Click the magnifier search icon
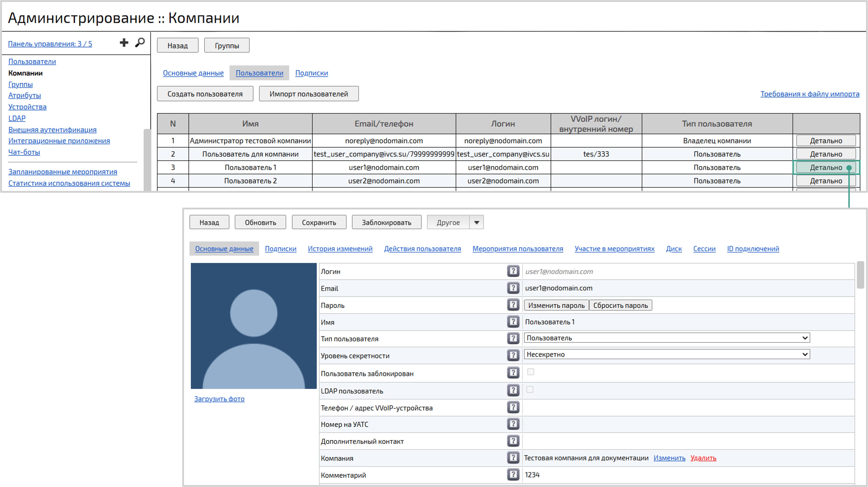 [x=140, y=42]
